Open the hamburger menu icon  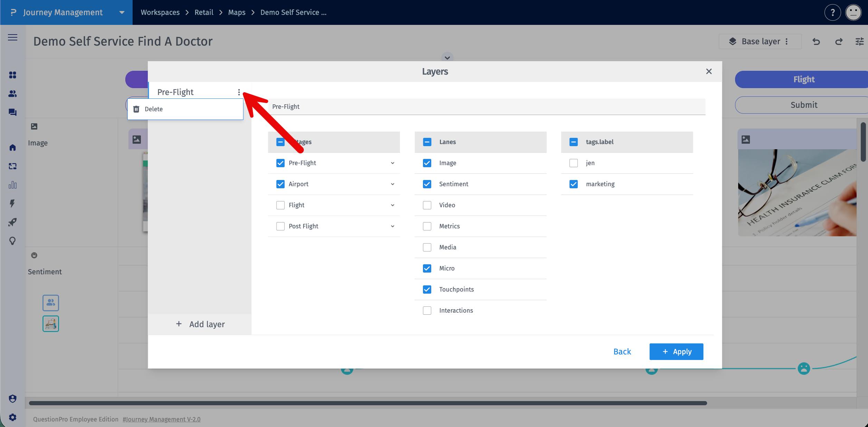coord(13,37)
